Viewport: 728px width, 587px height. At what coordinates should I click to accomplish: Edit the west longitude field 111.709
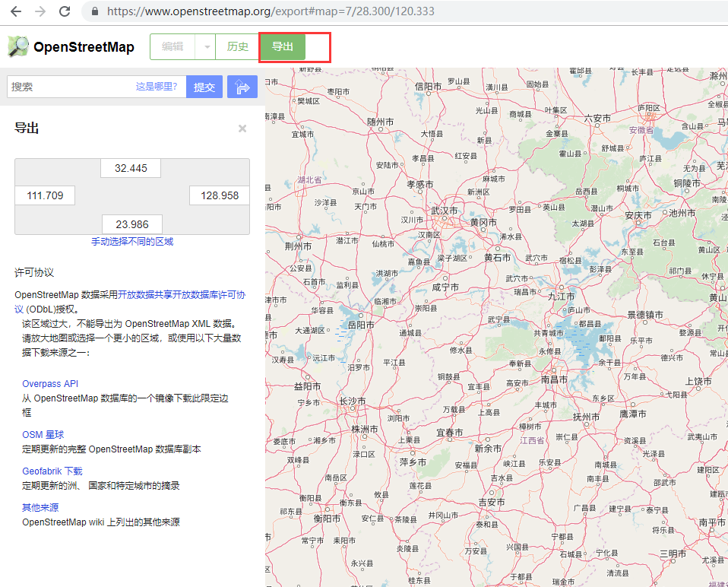(x=45, y=195)
